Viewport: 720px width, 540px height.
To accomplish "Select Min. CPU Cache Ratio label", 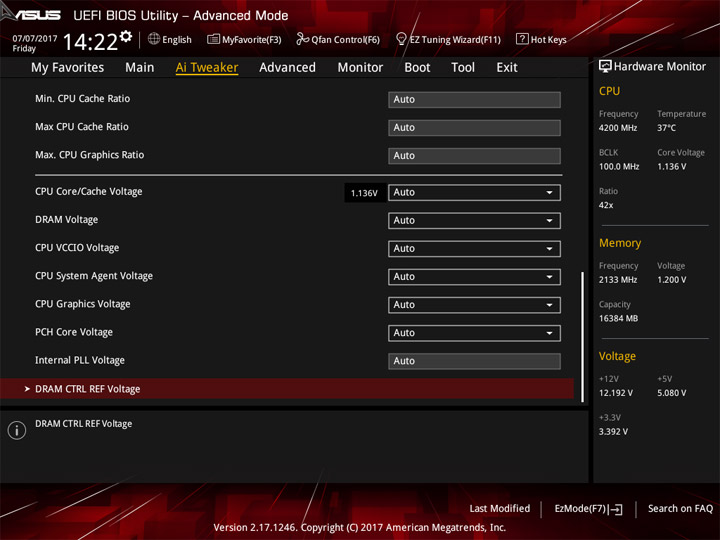I will tap(83, 99).
